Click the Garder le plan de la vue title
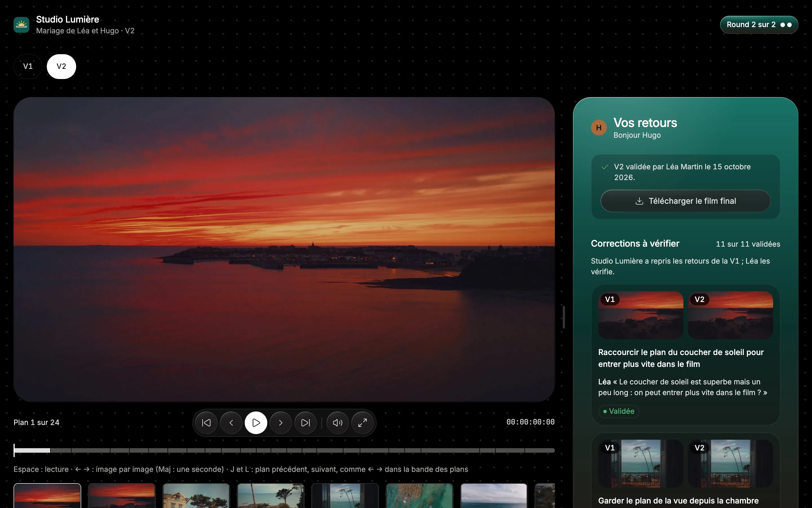This screenshot has height=508, width=812. point(678,501)
